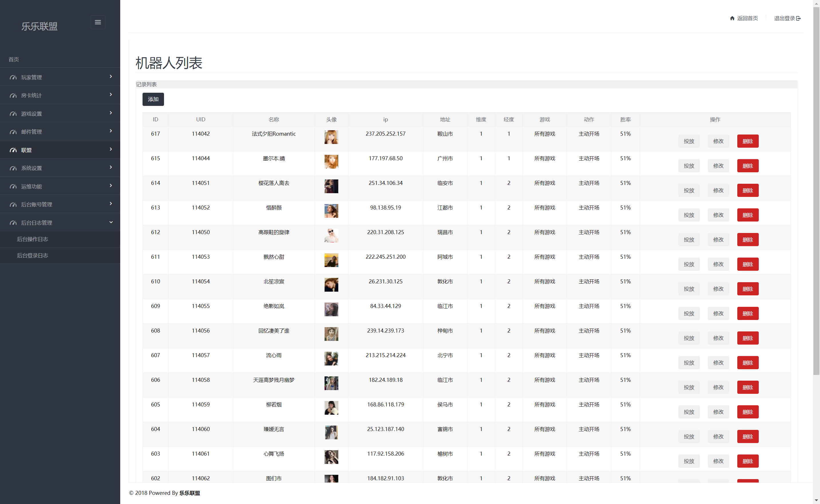820x504 pixels.
Task: Click the gauge icon beside 运维功能
Action: coord(13,186)
